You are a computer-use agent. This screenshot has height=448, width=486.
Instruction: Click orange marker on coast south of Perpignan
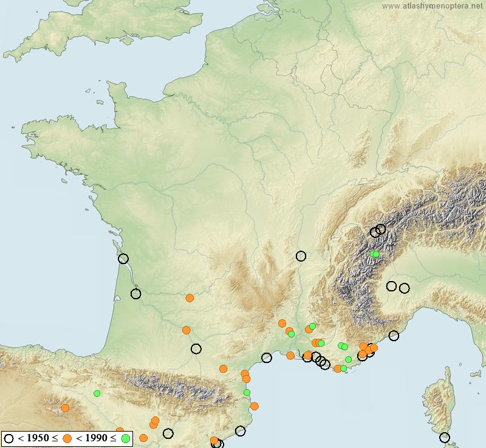tap(254, 406)
